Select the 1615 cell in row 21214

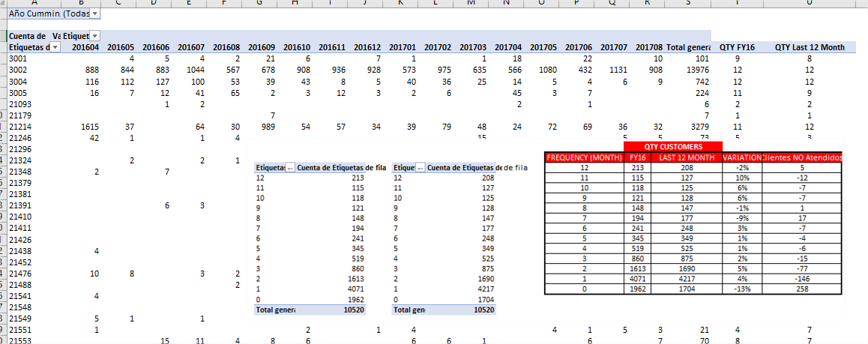click(x=90, y=127)
